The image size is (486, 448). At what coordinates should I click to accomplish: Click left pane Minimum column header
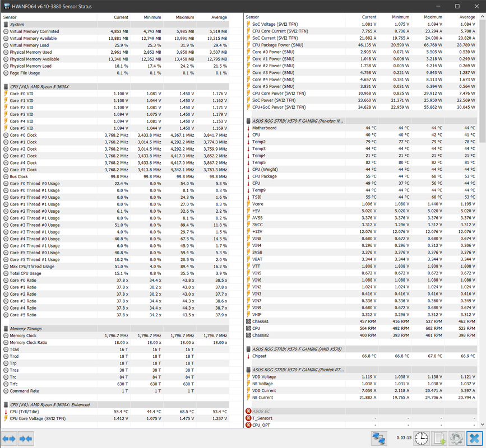click(x=147, y=17)
